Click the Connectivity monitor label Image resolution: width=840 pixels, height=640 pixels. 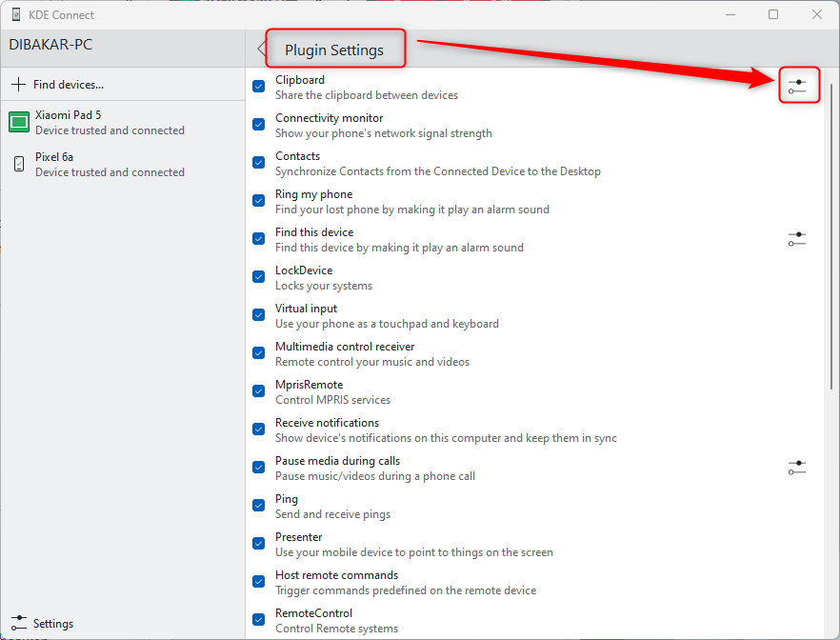[x=329, y=118]
